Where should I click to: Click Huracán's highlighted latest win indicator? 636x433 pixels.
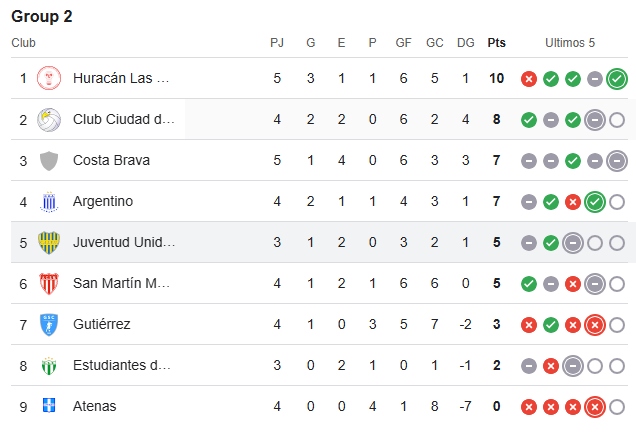[x=617, y=79]
